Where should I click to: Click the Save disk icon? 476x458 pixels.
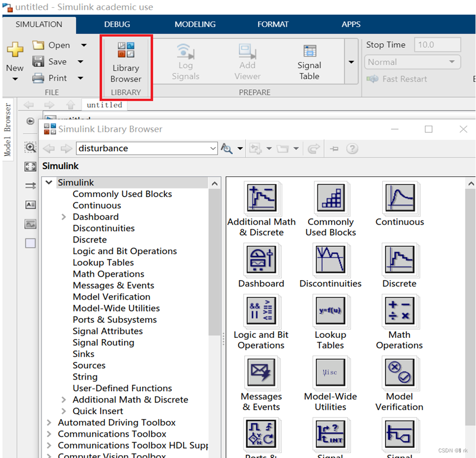[x=38, y=61]
